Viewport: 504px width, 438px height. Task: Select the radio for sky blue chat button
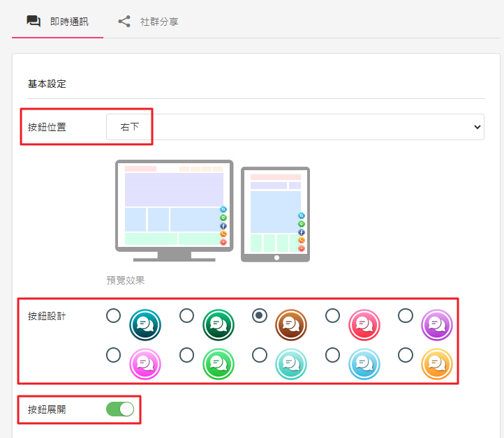coord(333,355)
